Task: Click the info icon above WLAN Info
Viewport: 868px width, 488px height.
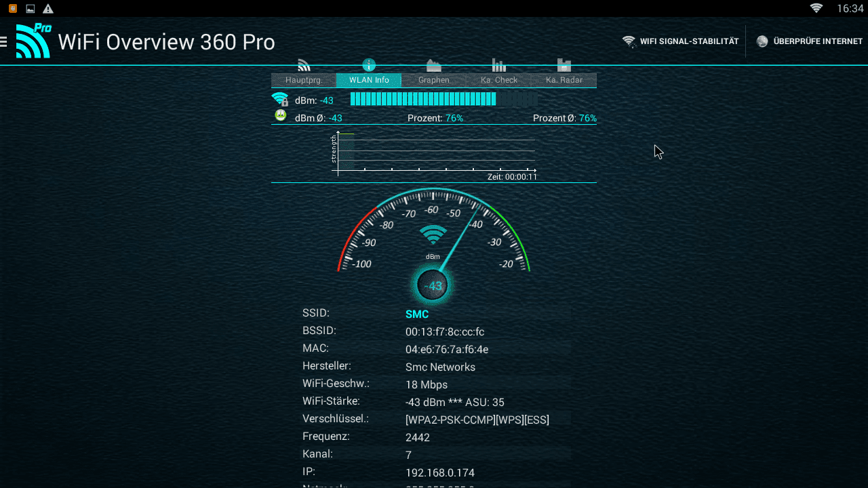Action: [x=369, y=65]
